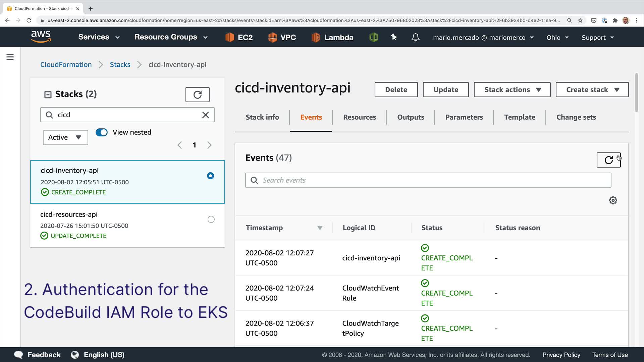Viewport: 644px width, 362px height.
Task: Click the Delete stack button
Action: click(x=396, y=90)
